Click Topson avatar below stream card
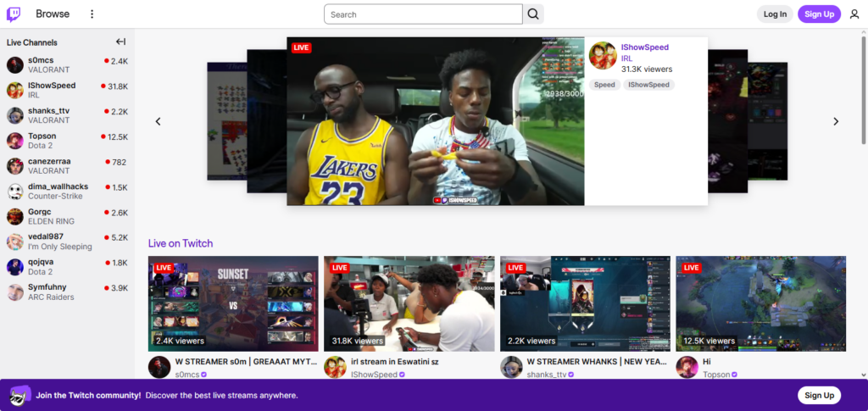Viewport: 868px width, 411px height. pyautogui.click(x=687, y=367)
